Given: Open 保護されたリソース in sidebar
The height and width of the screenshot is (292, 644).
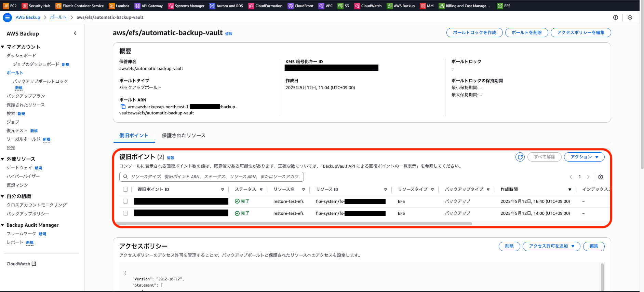Looking at the screenshot, I should [26, 105].
